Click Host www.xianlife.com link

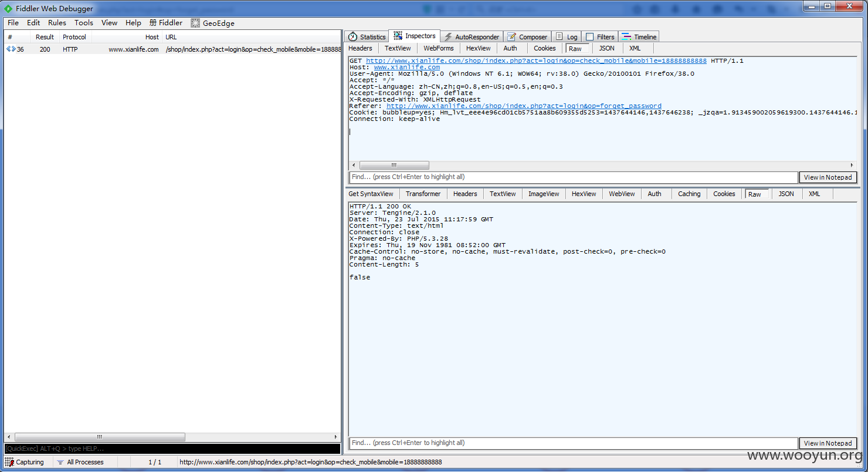pyautogui.click(x=406, y=68)
